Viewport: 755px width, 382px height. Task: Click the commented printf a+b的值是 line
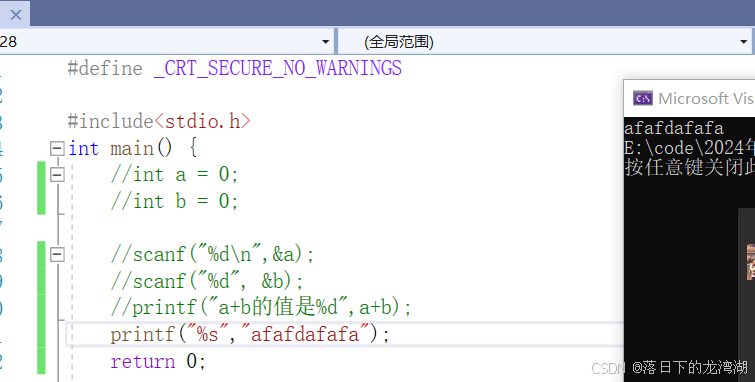(261, 307)
